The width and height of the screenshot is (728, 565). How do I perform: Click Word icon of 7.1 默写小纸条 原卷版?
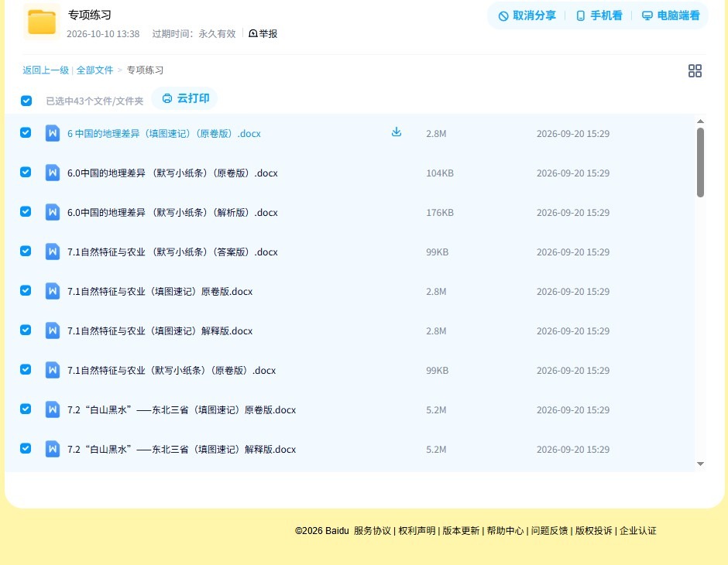click(53, 370)
